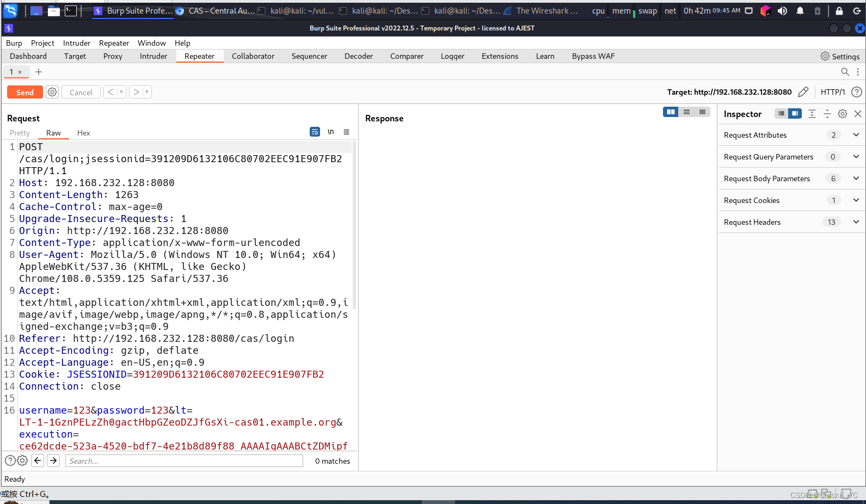866x504 pixels.
Task: Go back to previous request
Action: tap(110, 92)
